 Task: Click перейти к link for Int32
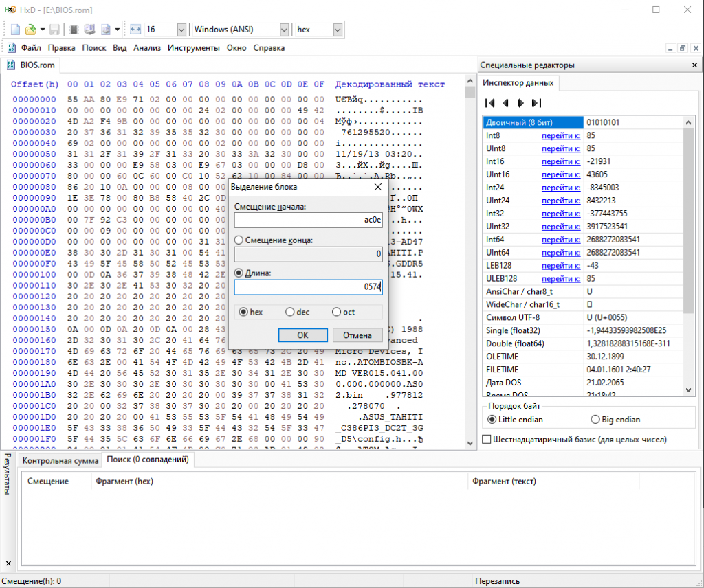tap(561, 214)
